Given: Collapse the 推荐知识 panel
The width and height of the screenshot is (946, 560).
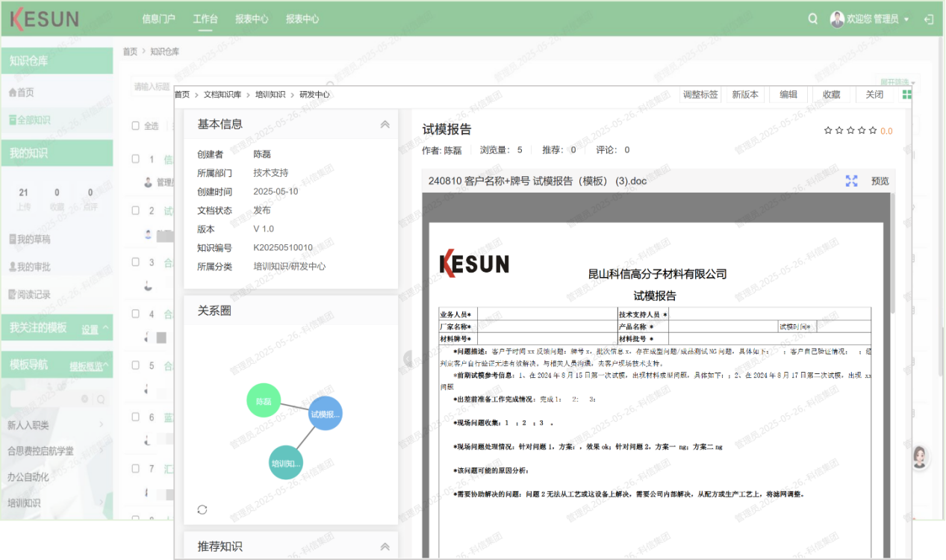Looking at the screenshot, I should click(x=385, y=547).
